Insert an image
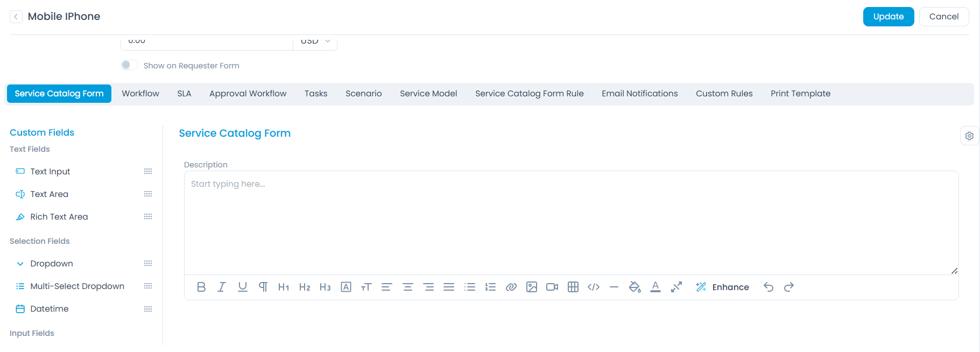This screenshot has height=352, width=980. point(532,287)
